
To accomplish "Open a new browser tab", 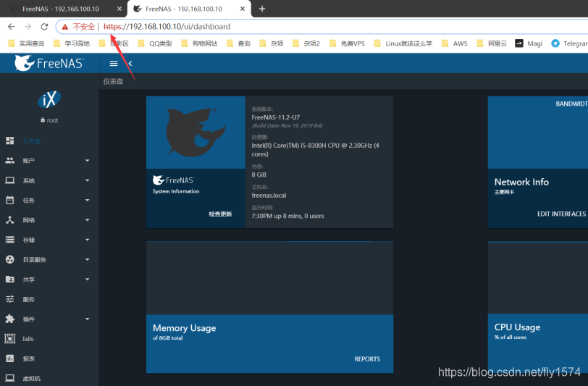I will coord(262,9).
